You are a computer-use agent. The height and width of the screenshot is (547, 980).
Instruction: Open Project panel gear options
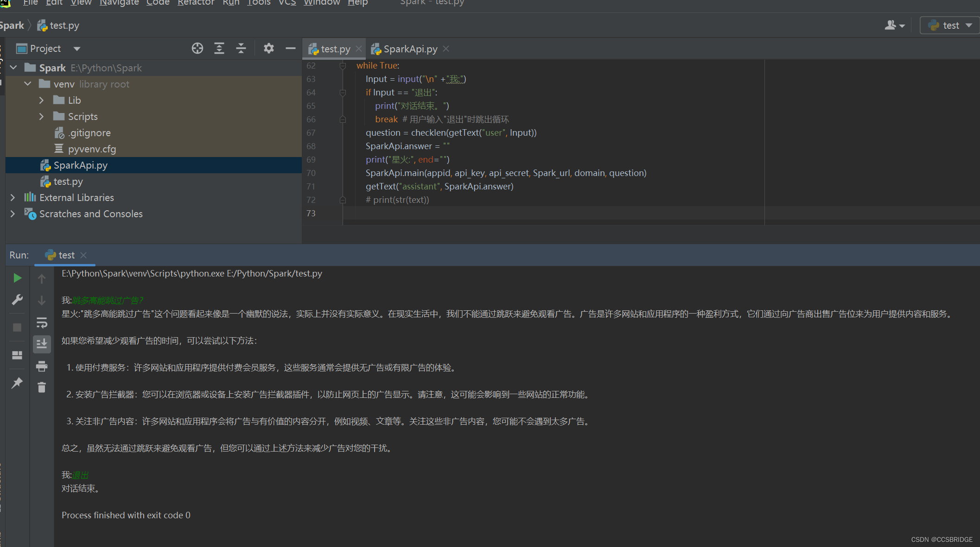pyautogui.click(x=269, y=48)
